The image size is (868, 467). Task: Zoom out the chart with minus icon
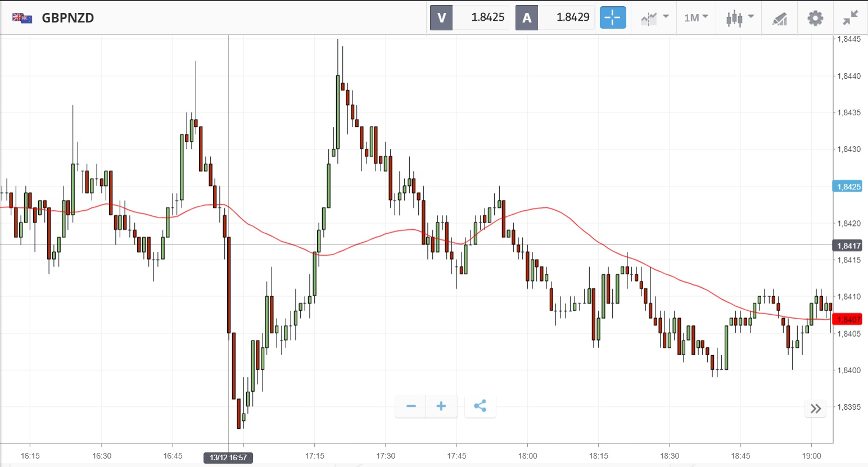click(411, 406)
